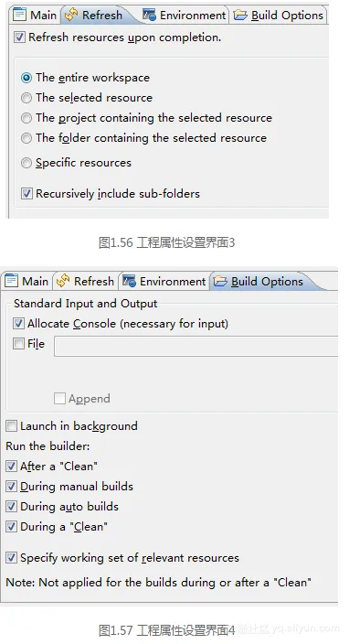Screen dimensions: 349x644
Task: Enable Launch in background option
Action: 12,426
